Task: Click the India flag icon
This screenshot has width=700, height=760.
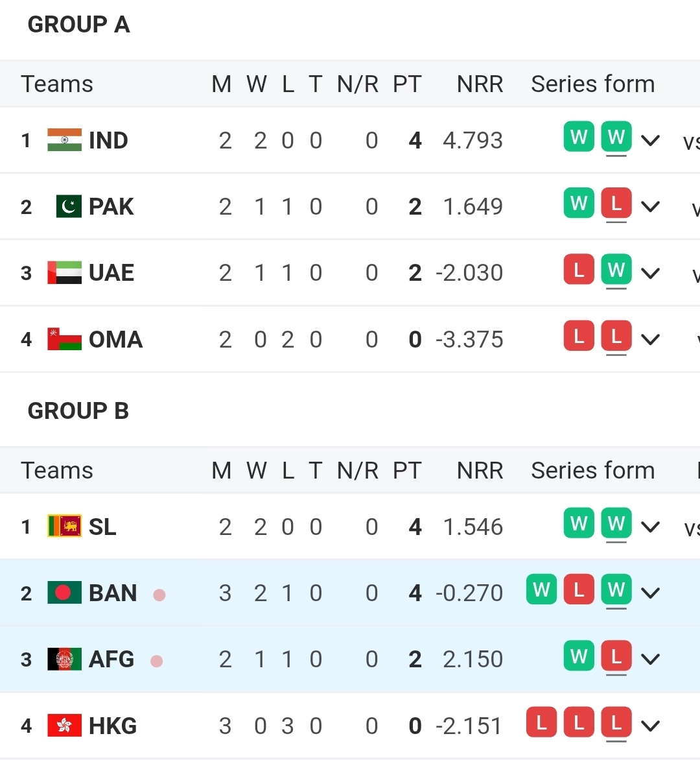Action: 64,140
